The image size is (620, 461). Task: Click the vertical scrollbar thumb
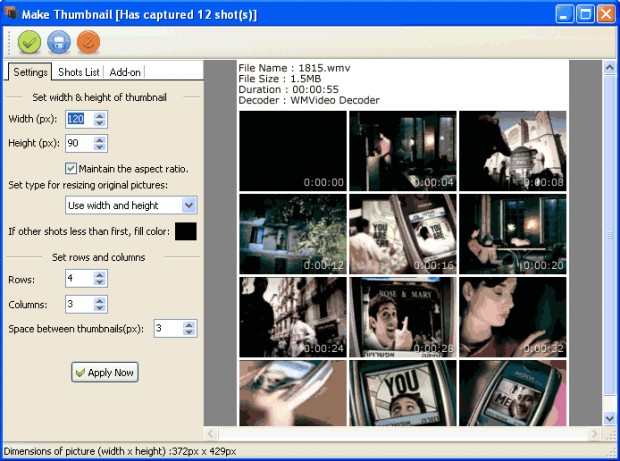(x=609, y=234)
